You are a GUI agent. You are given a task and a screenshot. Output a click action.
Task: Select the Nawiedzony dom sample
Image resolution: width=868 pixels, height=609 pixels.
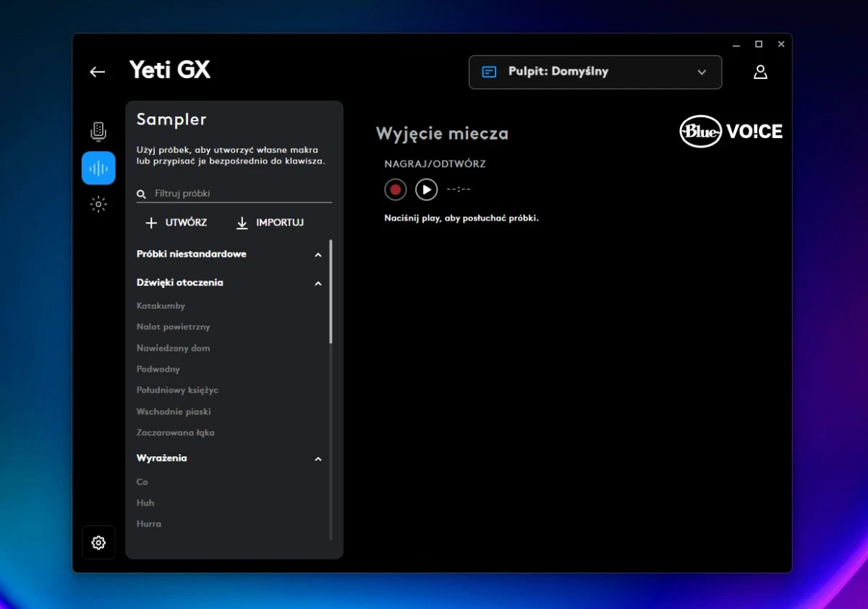(173, 348)
